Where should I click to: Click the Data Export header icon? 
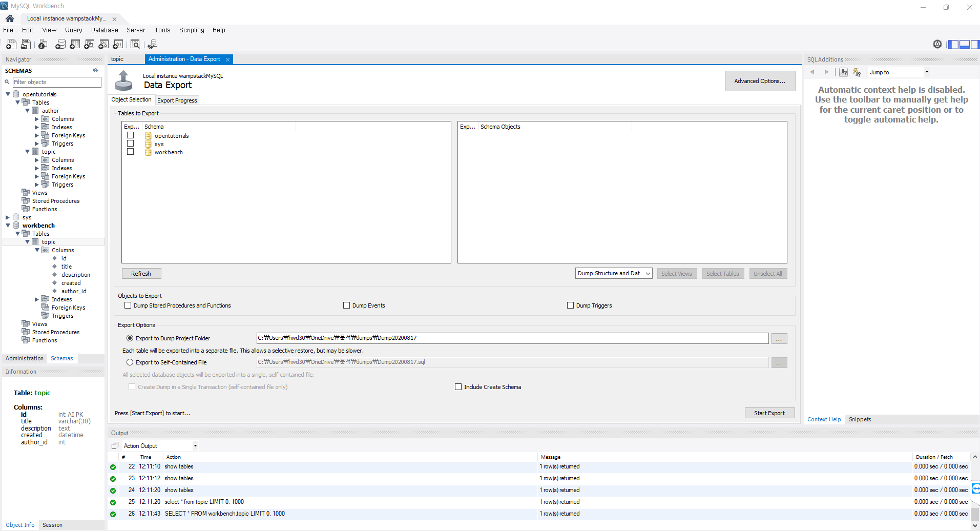(x=123, y=80)
